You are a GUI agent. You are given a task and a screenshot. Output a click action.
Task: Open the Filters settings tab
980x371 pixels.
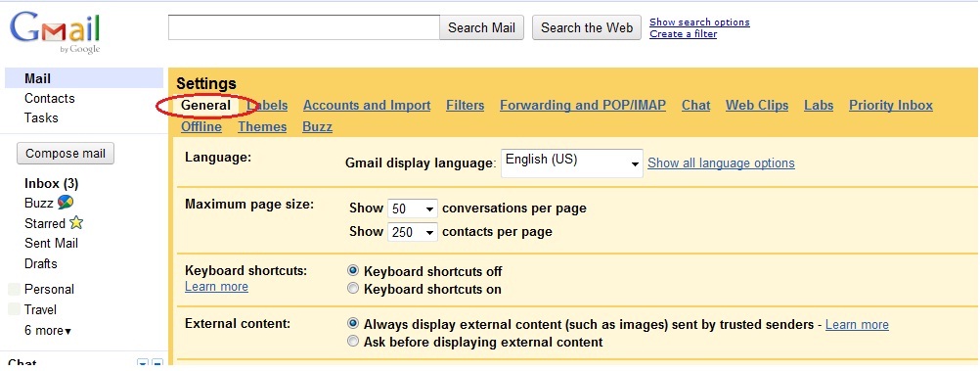[x=465, y=105]
